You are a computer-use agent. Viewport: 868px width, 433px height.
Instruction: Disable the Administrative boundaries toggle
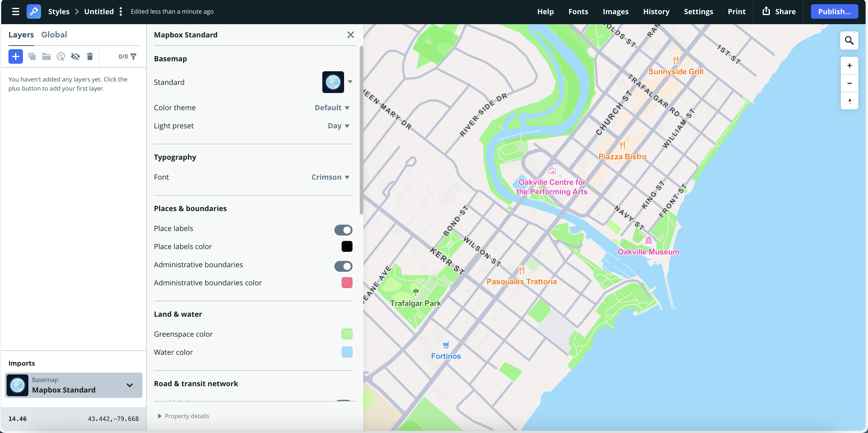(x=343, y=266)
